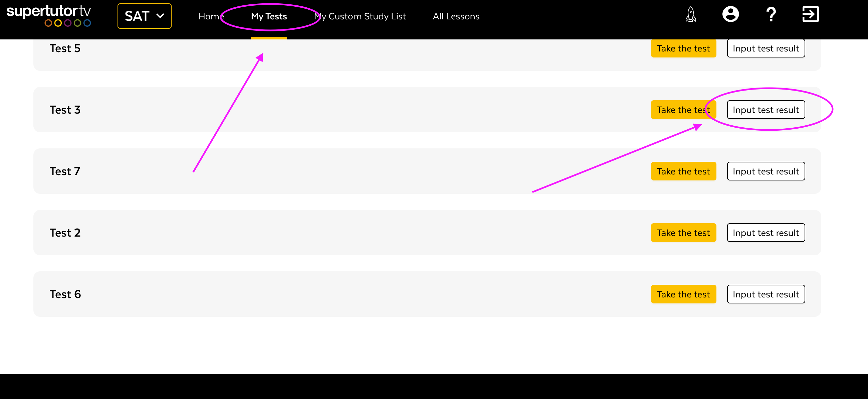Click Input test result for Test 7
The image size is (868, 399).
(766, 171)
